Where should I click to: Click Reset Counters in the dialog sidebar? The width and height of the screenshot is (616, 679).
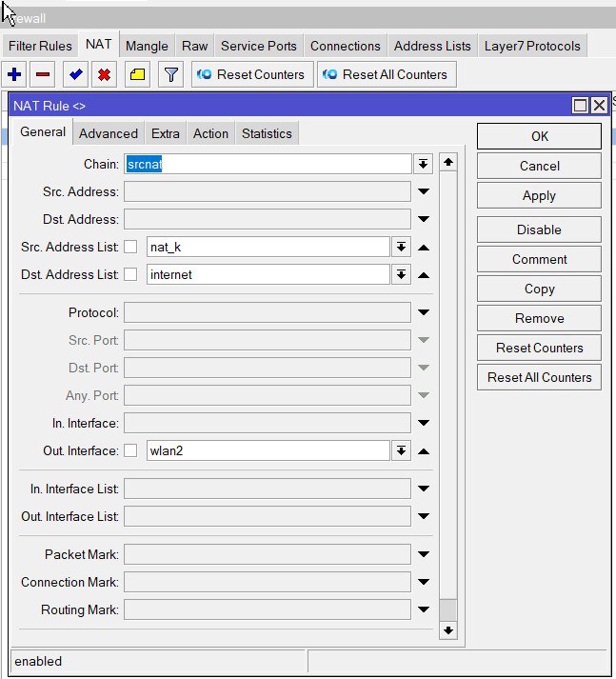[539, 348]
